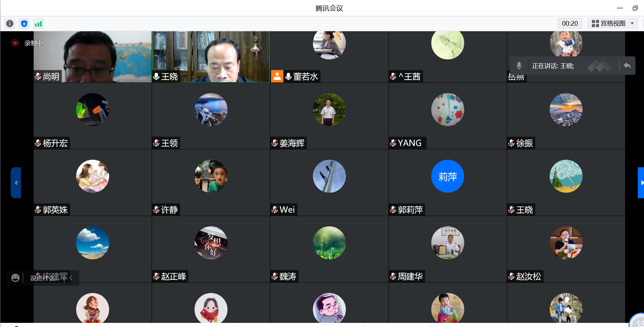This screenshot has height=327, width=644.
Task: Click muted mic icon beside 赵汝松
Action: click(512, 277)
